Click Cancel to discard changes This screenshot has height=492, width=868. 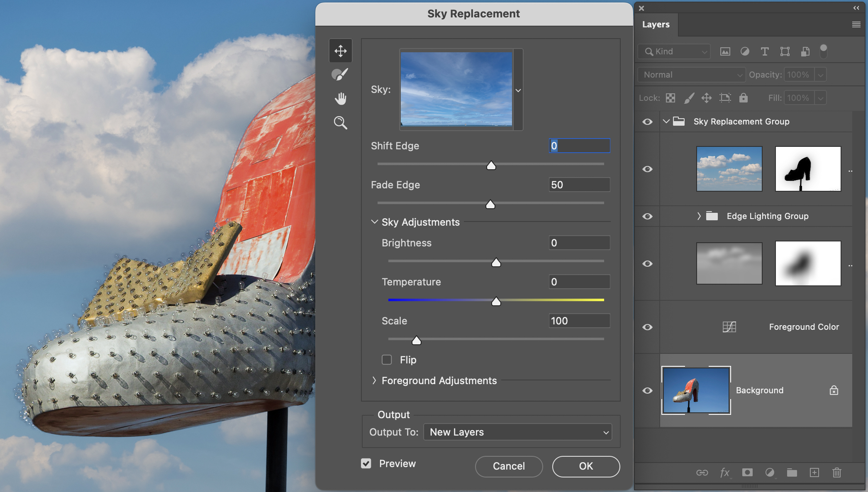pos(510,466)
